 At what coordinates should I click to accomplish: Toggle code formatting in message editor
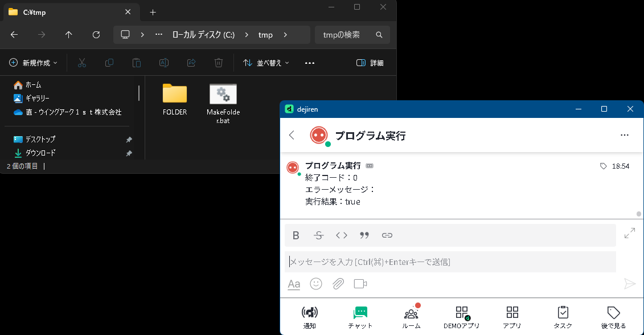pos(342,235)
